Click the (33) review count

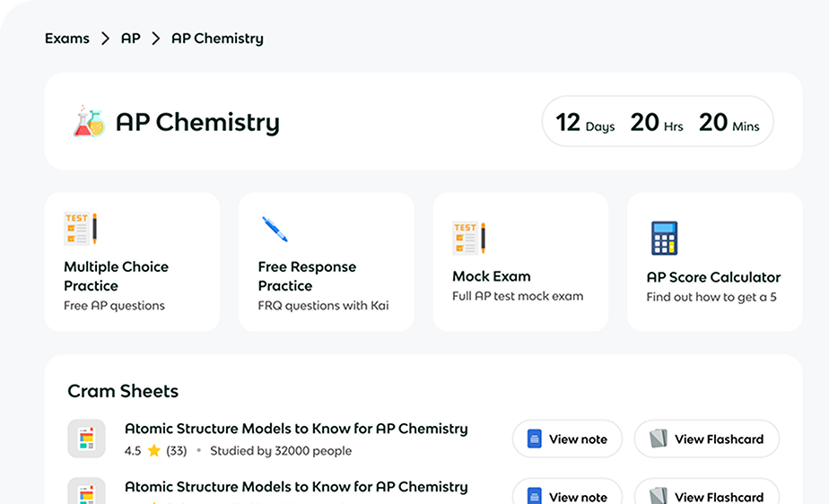pos(177,451)
